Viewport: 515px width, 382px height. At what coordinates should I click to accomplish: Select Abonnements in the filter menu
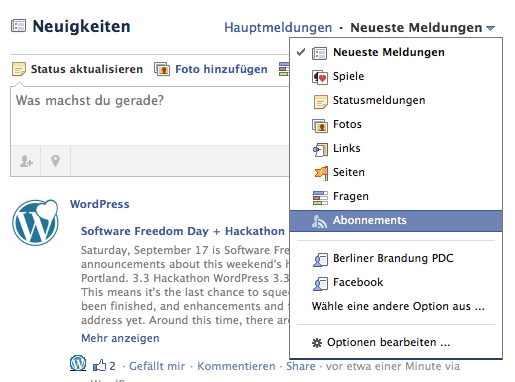[396, 221]
